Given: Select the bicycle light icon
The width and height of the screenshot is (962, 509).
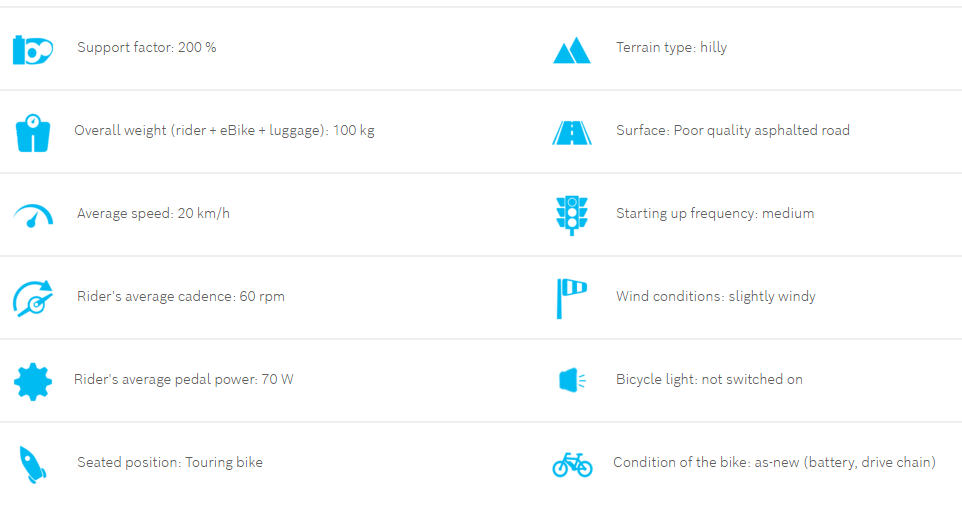Looking at the screenshot, I should tap(572, 380).
